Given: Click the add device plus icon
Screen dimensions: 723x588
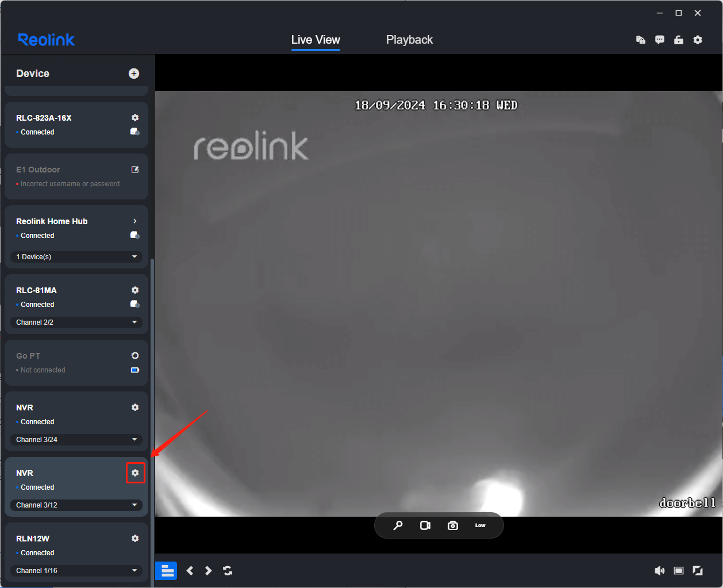Looking at the screenshot, I should pos(134,74).
